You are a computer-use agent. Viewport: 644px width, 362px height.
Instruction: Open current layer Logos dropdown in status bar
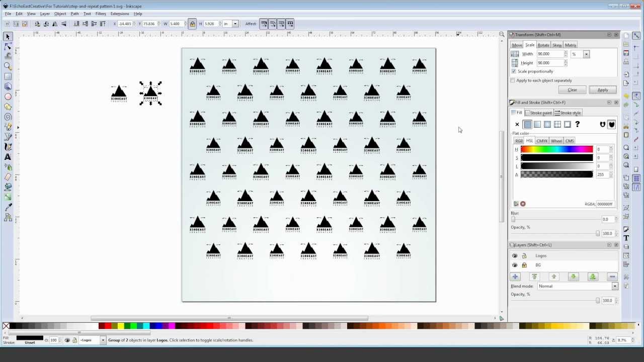point(103,340)
